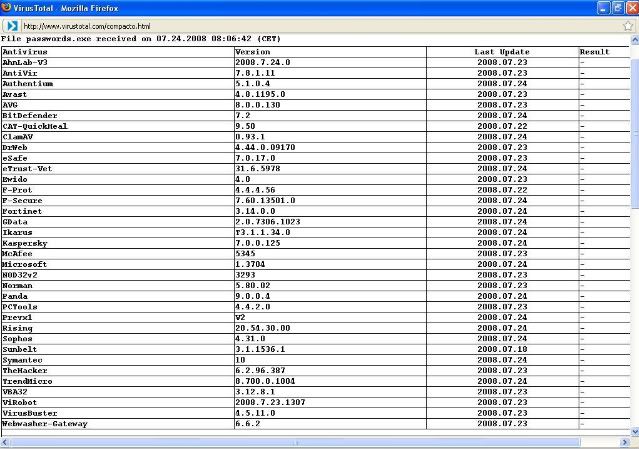
Task: Select 'F-Secure' antivirus cell
Action: pyautogui.click(x=118, y=200)
